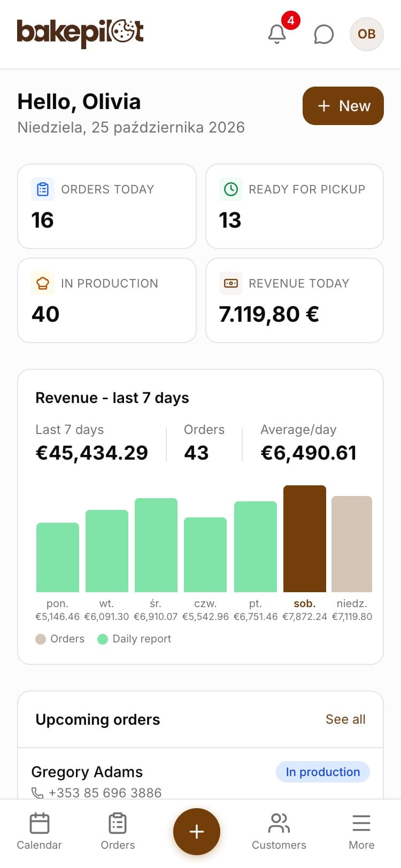The width and height of the screenshot is (401, 868).
Task: Open See all upcoming orders
Action: coord(345,719)
